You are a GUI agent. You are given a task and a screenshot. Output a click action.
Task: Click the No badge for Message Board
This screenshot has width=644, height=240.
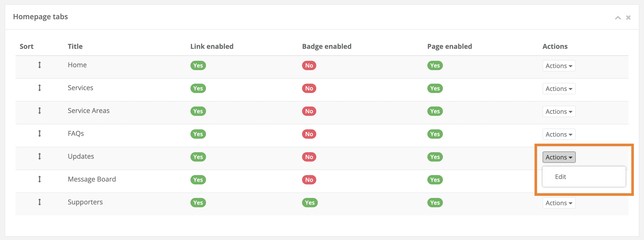309,179
